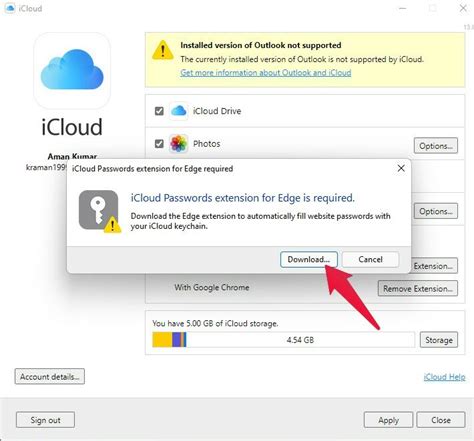
Task: Open the Outlook and iCloud information link
Action: [x=266, y=73]
